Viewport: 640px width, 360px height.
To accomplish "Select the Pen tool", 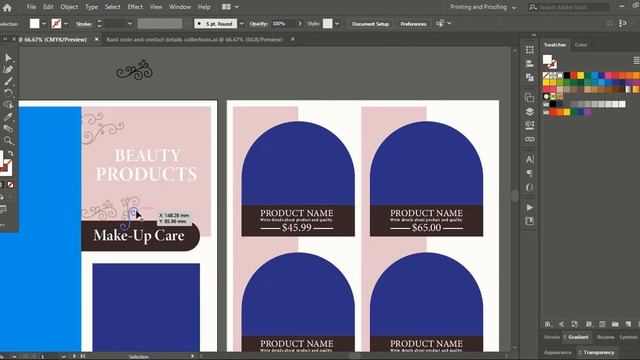I will coord(8,69).
